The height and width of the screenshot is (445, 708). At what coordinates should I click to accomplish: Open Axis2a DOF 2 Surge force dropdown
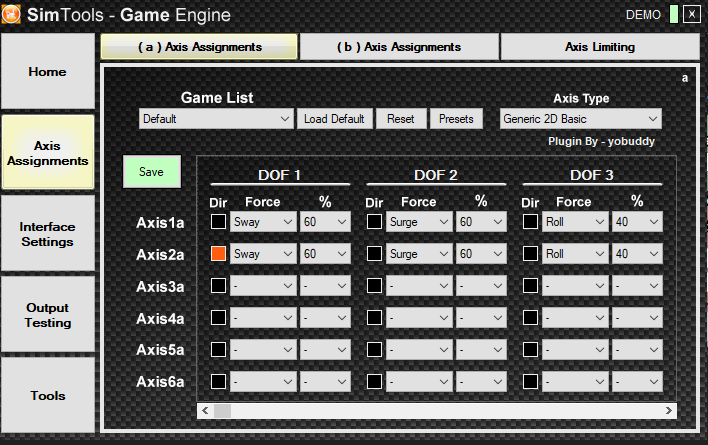point(419,254)
